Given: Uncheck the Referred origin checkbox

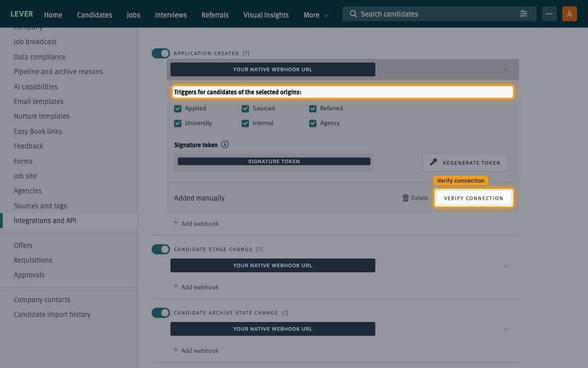Looking at the screenshot, I should point(313,109).
